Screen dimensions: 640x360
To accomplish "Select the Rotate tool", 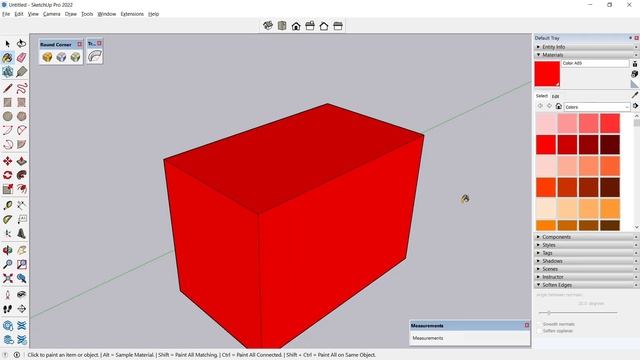I will click(7, 175).
